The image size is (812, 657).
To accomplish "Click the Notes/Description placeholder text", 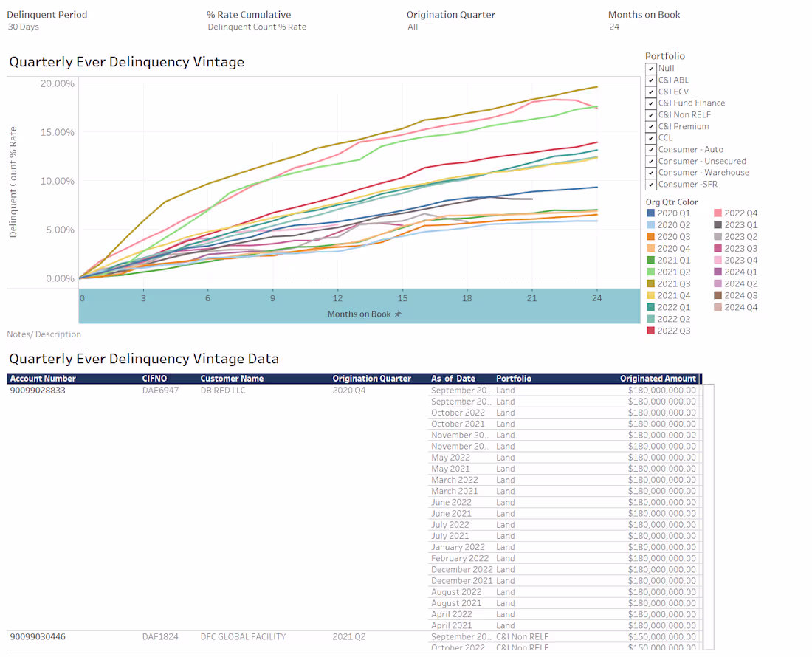I will click(x=44, y=334).
